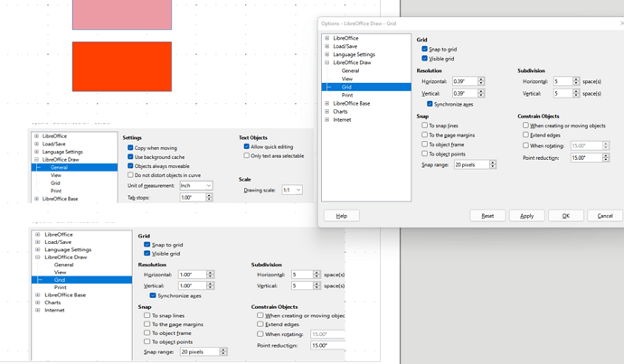The width and height of the screenshot is (624, 364).
Task: Click Use background cache in pasted screenshot
Action: [x=130, y=156]
